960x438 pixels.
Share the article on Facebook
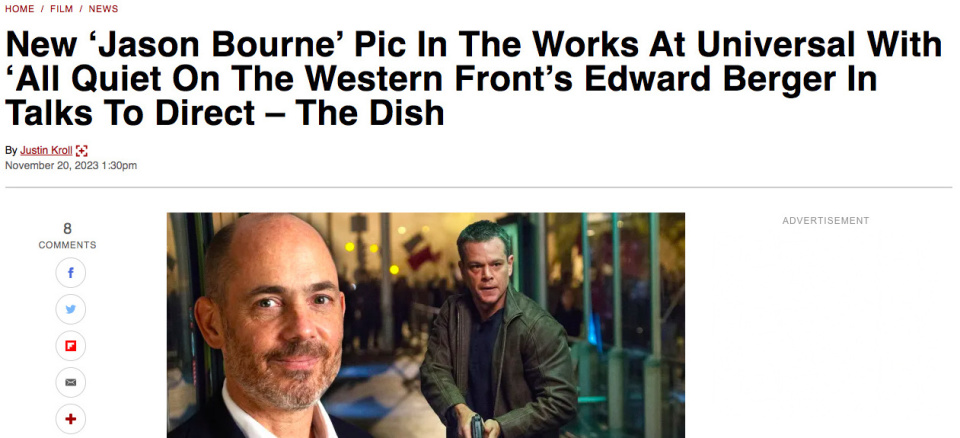(70, 273)
